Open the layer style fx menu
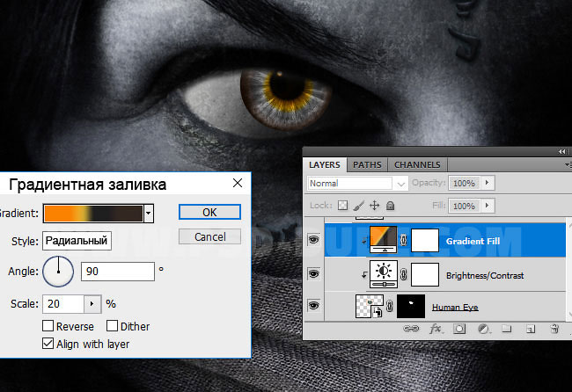The image size is (572, 392). pyautogui.click(x=436, y=329)
